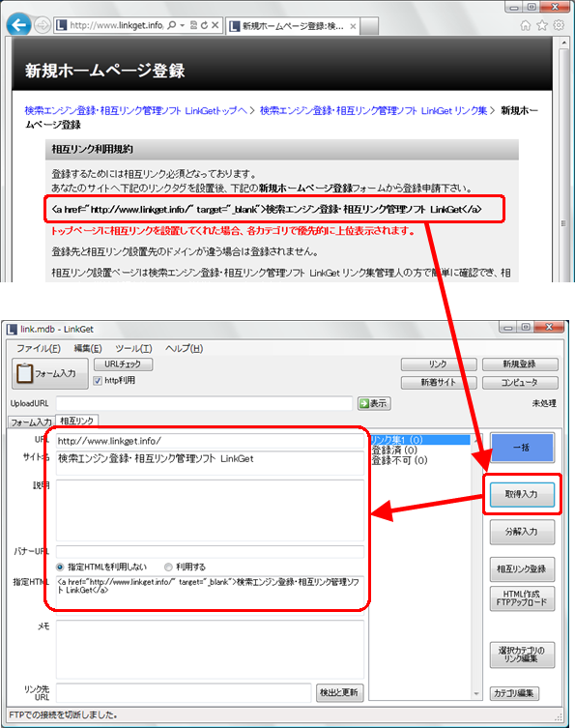575x728 pixels.
Task: Close the 新規ホームページ登録 browser tab
Action: point(353,26)
